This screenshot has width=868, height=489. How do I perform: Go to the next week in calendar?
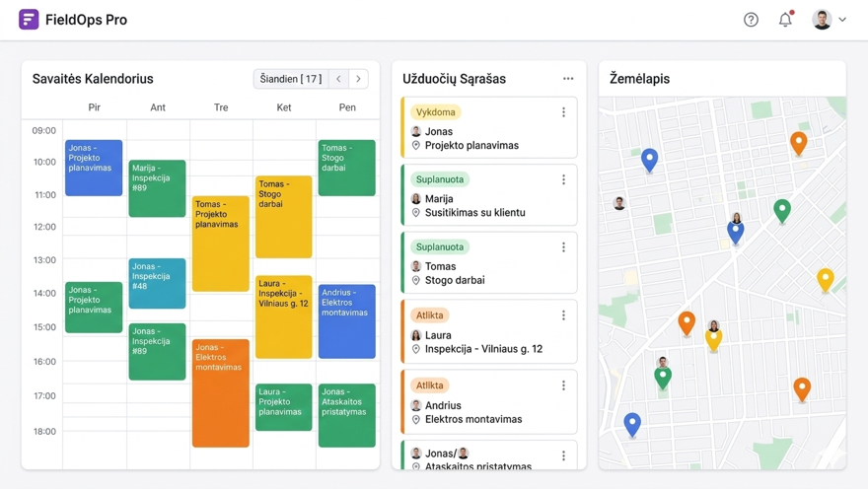click(x=358, y=79)
